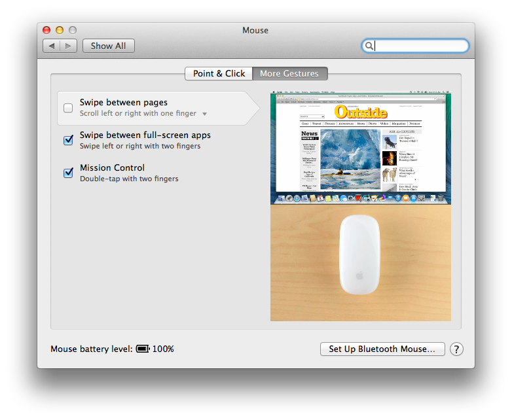Select the More Gestures tab

click(x=289, y=74)
